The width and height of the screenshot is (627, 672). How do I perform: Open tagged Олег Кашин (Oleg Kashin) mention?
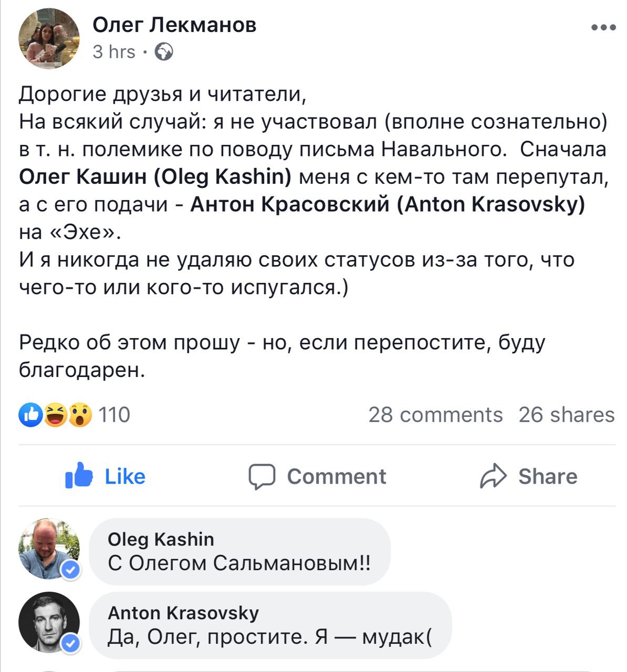(x=155, y=177)
